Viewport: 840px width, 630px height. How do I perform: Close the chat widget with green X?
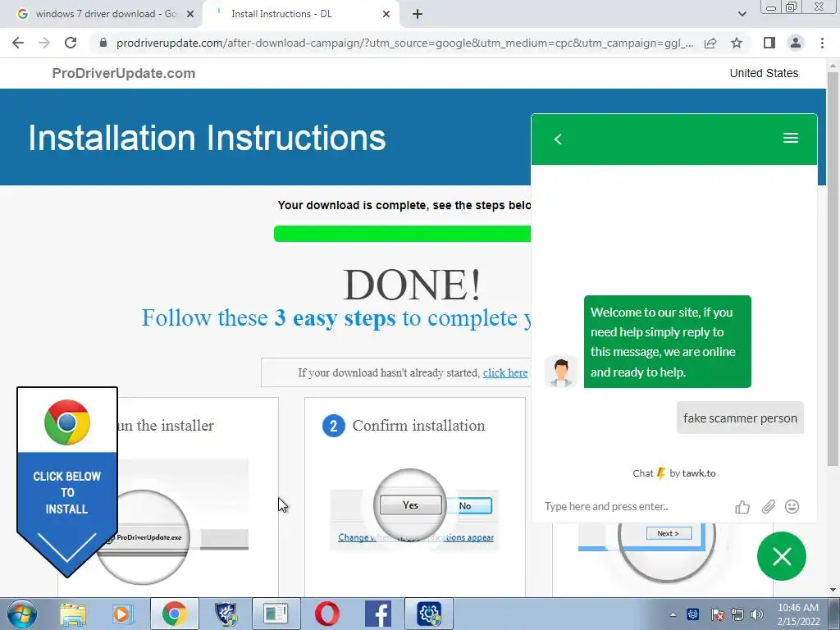point(782,556)
